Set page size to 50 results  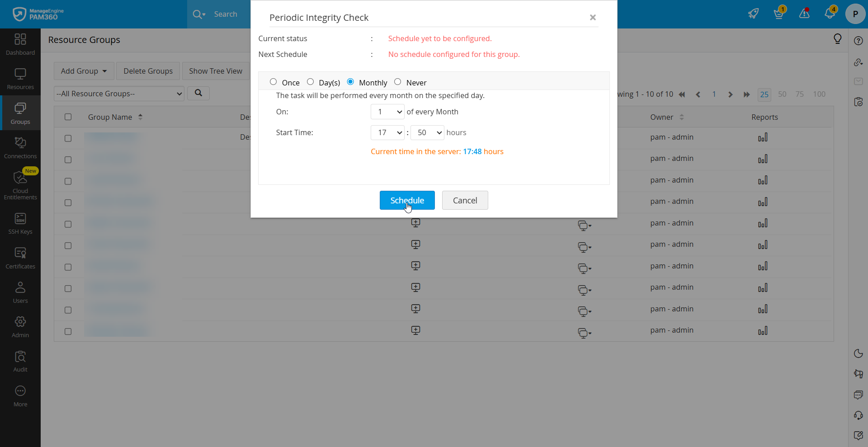pos(782,94)
